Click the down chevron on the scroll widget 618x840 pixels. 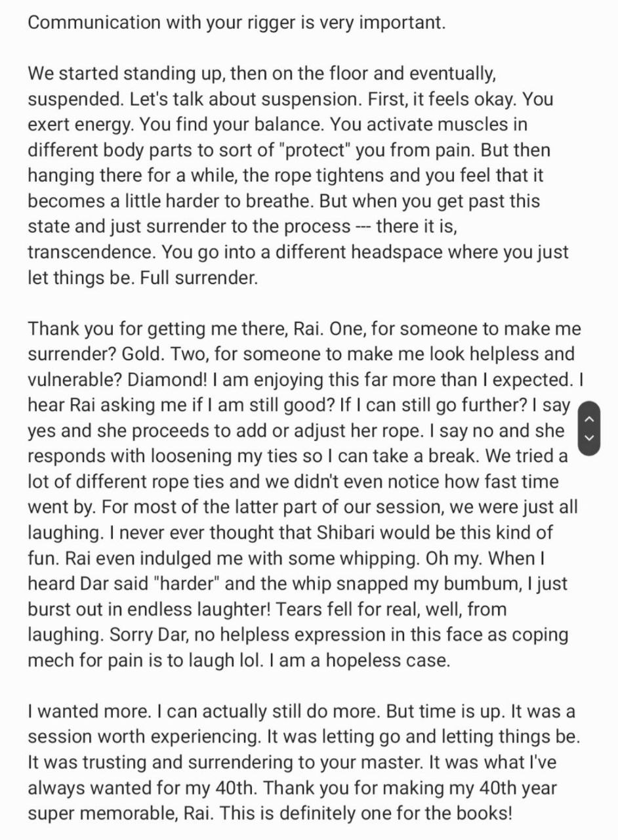(589, 438)
